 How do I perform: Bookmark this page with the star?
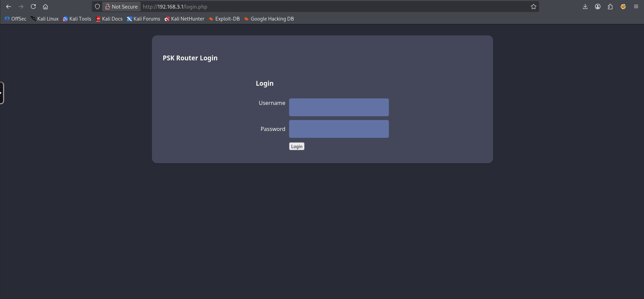(533, 7)
